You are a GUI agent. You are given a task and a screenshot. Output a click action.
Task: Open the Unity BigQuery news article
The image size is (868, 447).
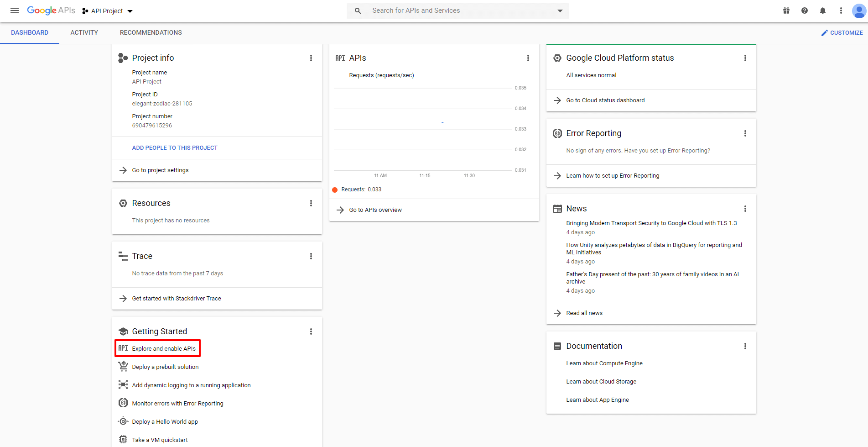[x=654, y=249]
